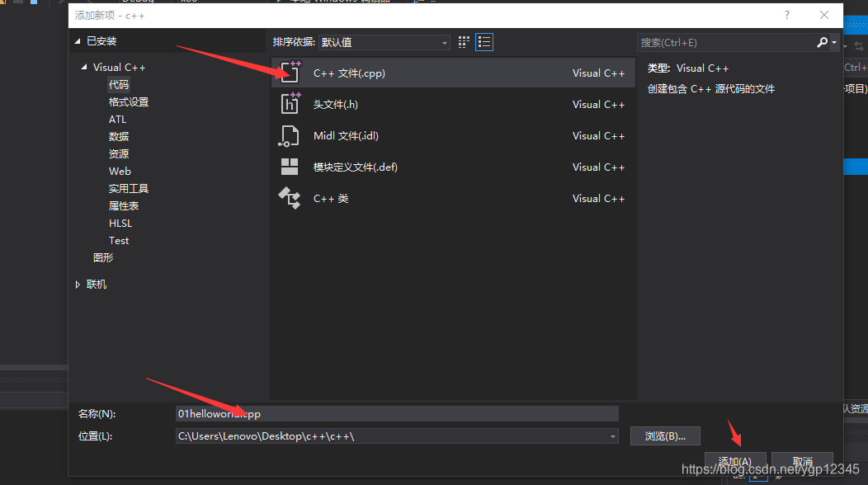Choose the 头文件(.h) header icon
The width and height of the screenshot is (868, 485).
[x=290, y=104]
